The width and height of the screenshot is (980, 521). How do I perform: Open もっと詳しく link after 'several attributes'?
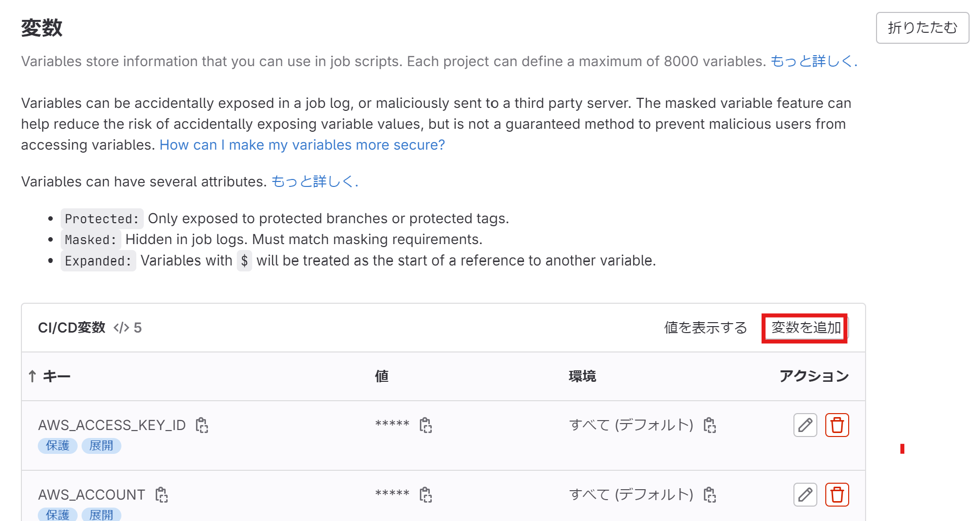point(314,181)
